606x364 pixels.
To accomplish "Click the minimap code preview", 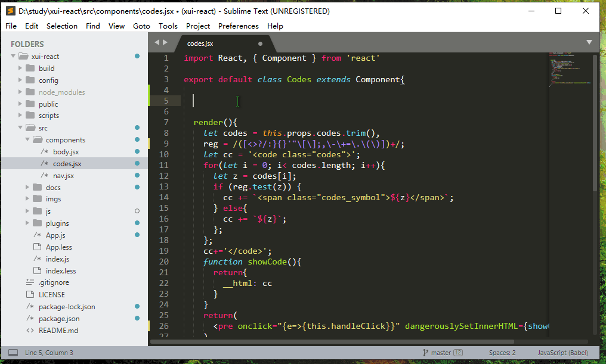I will 570,70.
